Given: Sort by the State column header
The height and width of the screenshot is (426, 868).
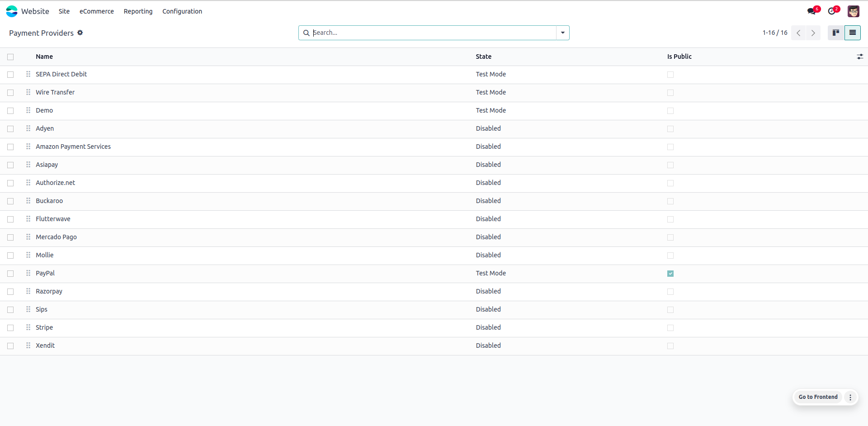Looking at the screenshot, I should (x=484, y=57).
